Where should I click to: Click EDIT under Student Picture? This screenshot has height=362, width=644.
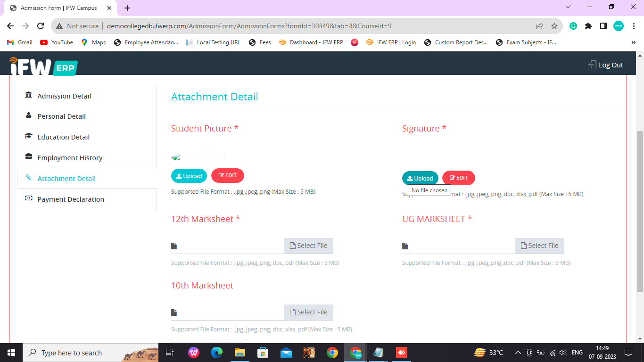[228, 175]
